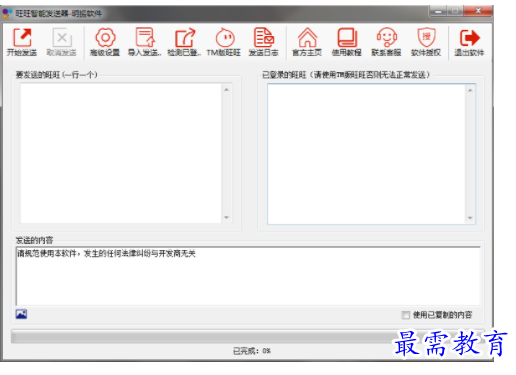
Task: Open 高级设置 advanced settings gear icon
Action: click(105, 38)
